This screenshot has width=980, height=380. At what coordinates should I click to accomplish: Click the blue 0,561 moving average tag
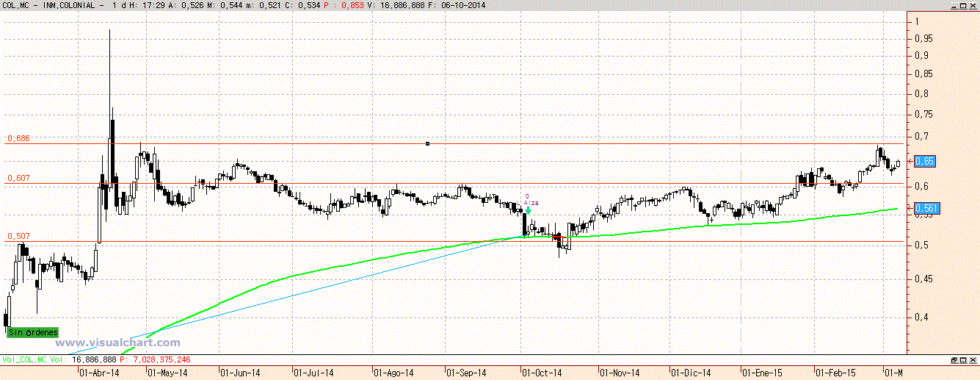click(x=926, y=209)
